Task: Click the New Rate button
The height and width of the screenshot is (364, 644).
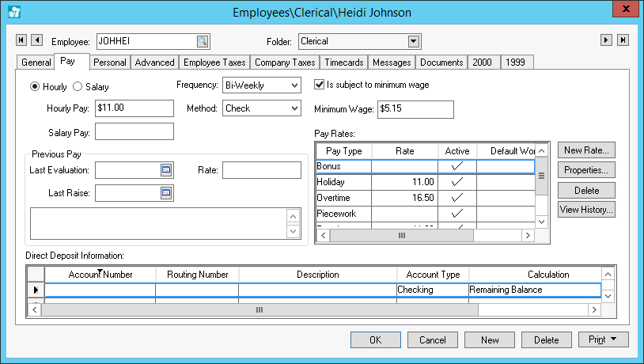Action: point(585,150)
